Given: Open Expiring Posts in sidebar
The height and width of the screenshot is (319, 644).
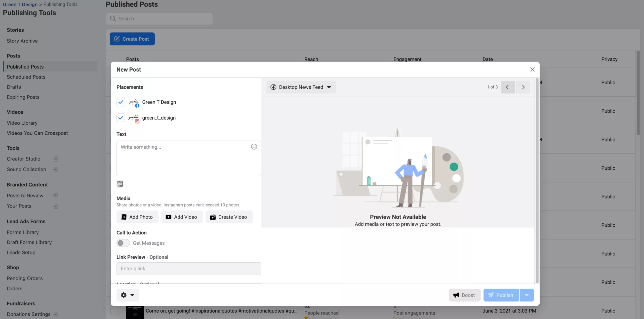Looking at the screenshot, I should coord(23,97).
